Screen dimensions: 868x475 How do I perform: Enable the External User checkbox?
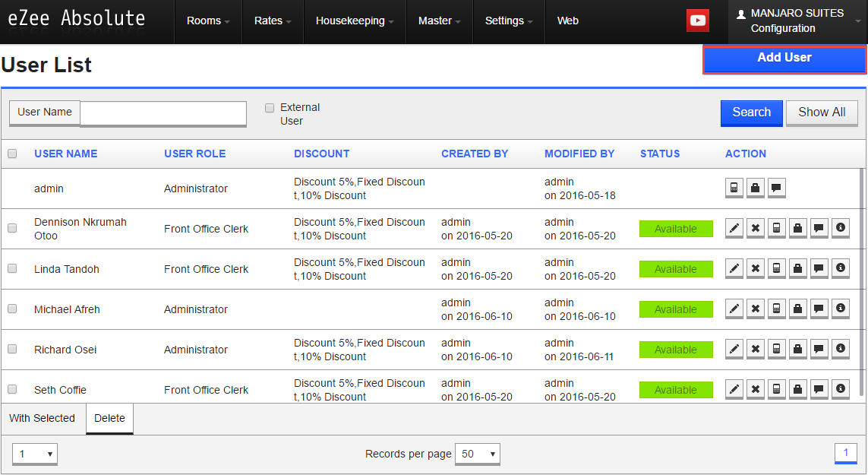(270, 108)
